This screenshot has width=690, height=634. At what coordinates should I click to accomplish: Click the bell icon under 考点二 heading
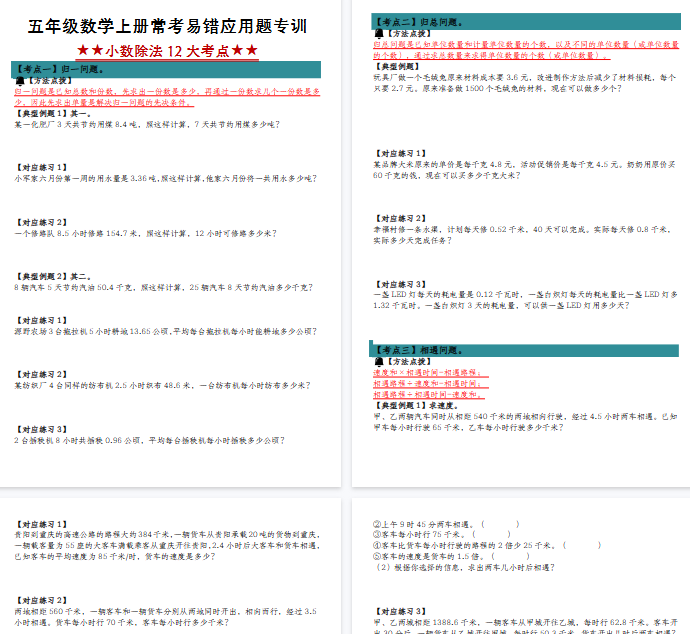377,33
